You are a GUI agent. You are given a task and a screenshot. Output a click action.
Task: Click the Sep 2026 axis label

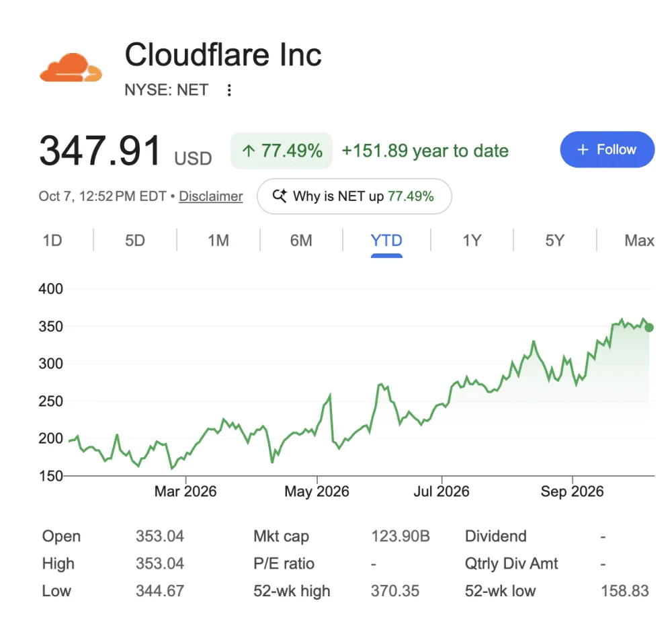(572, 491)
